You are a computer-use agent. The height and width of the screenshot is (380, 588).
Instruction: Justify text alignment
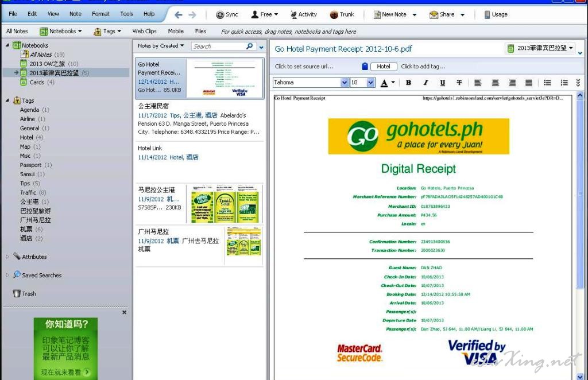pos(528,83)
